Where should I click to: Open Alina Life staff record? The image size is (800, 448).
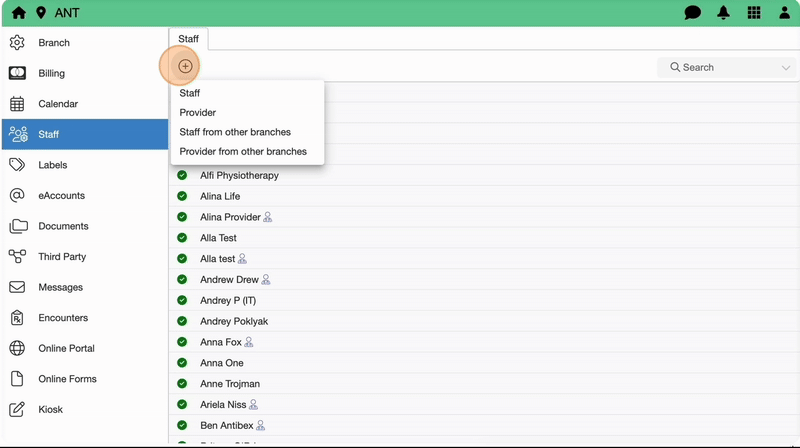pyautogui.click(x=220, y=196)
